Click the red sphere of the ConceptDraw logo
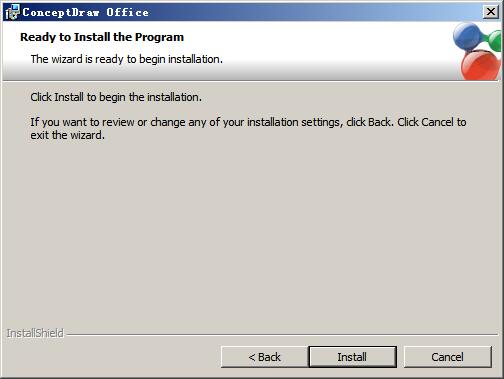 [481, 65]
